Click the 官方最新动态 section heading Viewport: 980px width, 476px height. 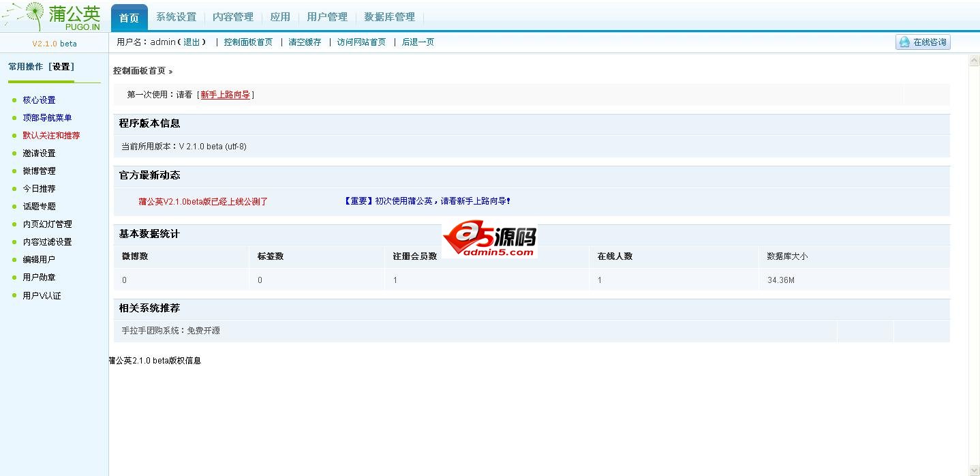point(149,175)
